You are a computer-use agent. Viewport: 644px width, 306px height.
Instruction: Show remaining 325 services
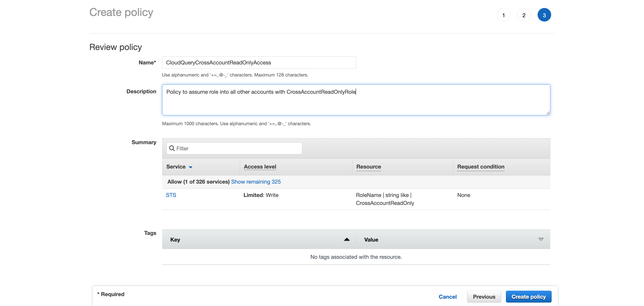[256, 182]
